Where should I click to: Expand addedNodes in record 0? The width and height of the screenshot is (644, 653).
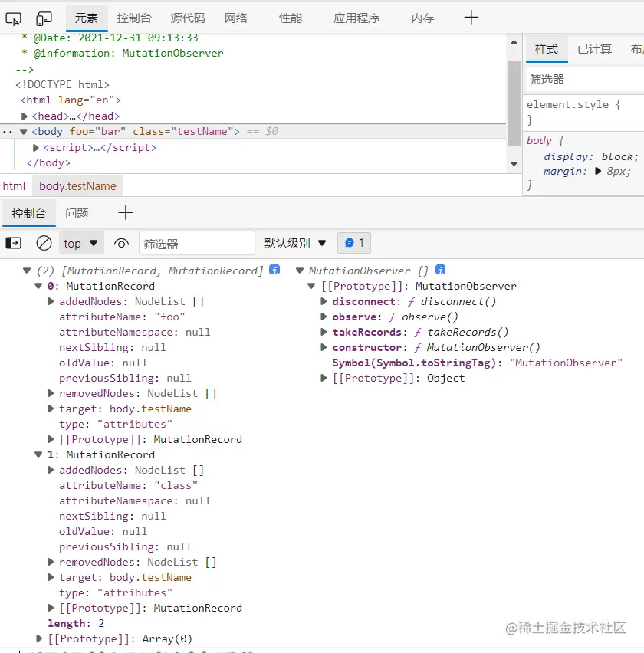point(51,301)
